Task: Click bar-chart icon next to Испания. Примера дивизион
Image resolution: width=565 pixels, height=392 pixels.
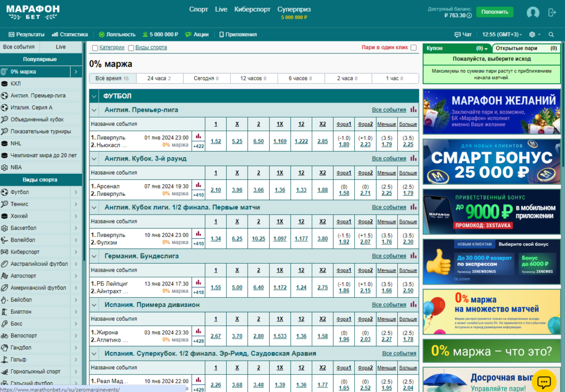Action: point(413,304)
